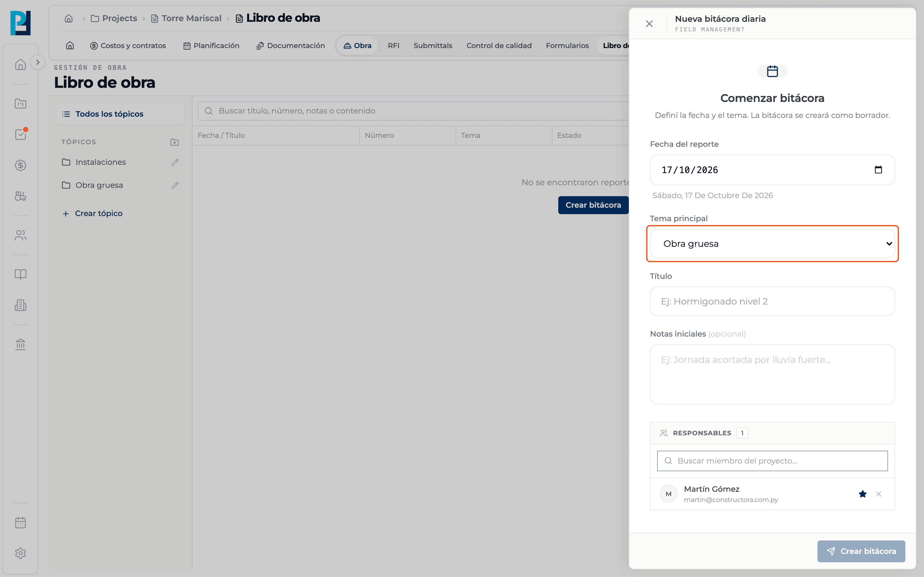
Task: Focus the Título input field
Action: 772,301
